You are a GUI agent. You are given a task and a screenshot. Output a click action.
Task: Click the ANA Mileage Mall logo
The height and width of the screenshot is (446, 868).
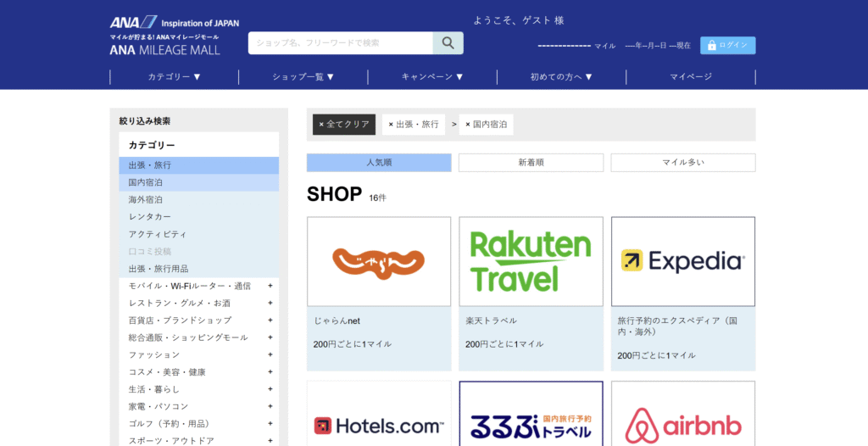pyautogui.click(x=164, y=36)
